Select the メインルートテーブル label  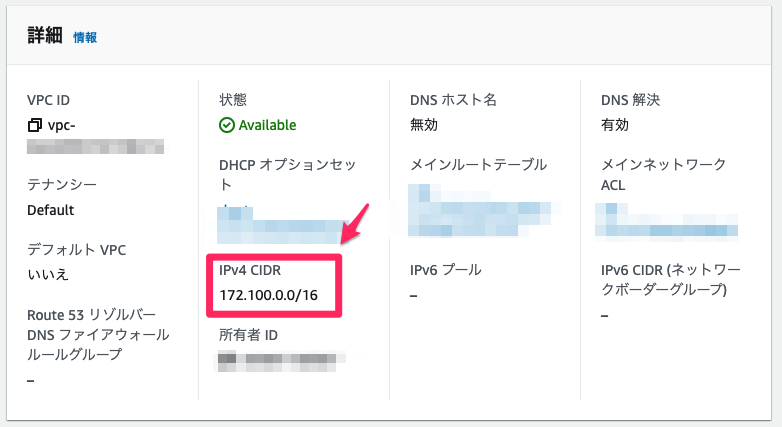pyautogui.click(x=478, y=165)
